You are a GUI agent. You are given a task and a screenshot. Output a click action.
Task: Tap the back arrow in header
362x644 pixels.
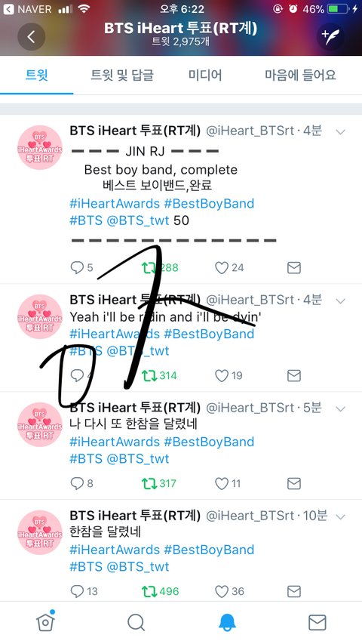pyautogui.click(x=31, y=36)
